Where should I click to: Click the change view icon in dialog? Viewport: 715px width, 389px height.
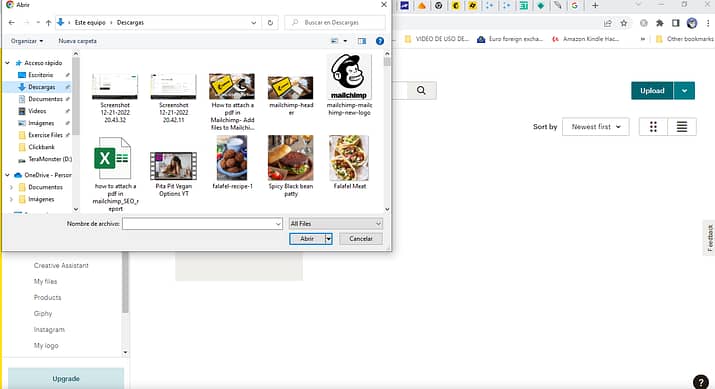(x=335, y=41)
